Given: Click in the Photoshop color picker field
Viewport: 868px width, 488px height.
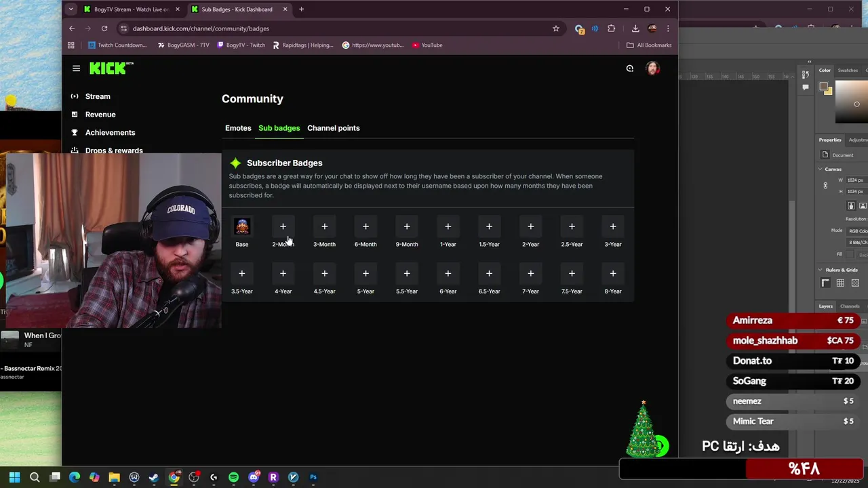Looking at the screenshot, I should [852, 102].
